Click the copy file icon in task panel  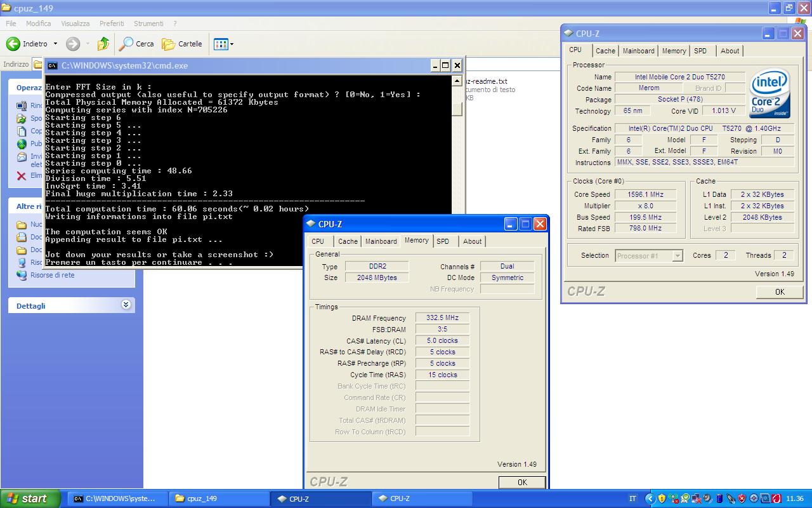tap(21, 131)
